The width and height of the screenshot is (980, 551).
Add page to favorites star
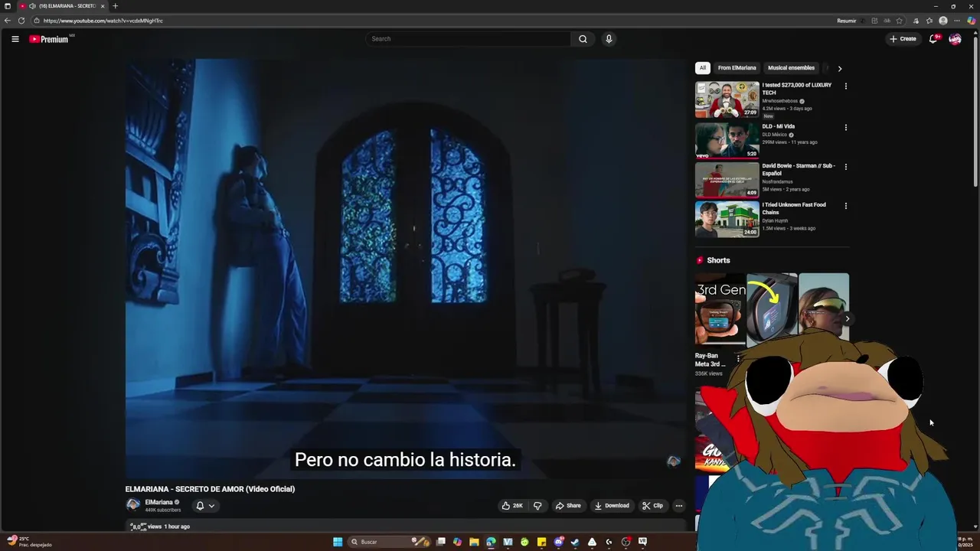tap(900, 21)
